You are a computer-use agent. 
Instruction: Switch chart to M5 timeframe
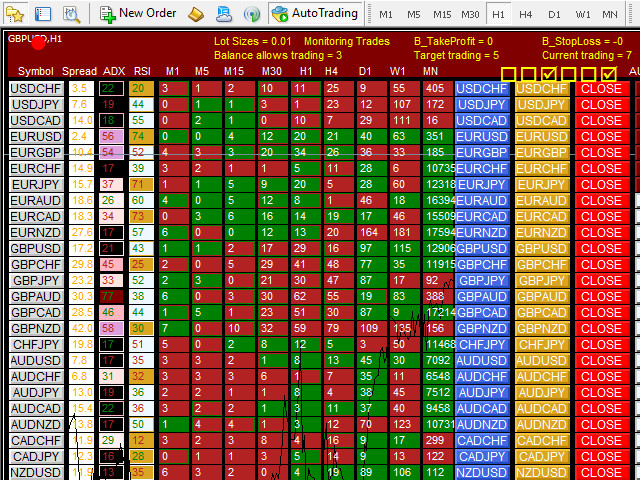pos(413,15)
